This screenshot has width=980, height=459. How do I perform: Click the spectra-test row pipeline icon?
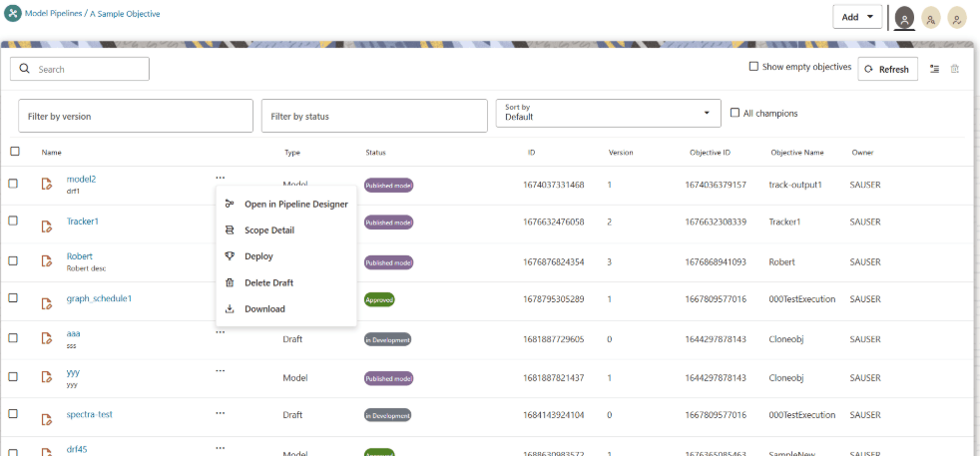click(46, 418)
